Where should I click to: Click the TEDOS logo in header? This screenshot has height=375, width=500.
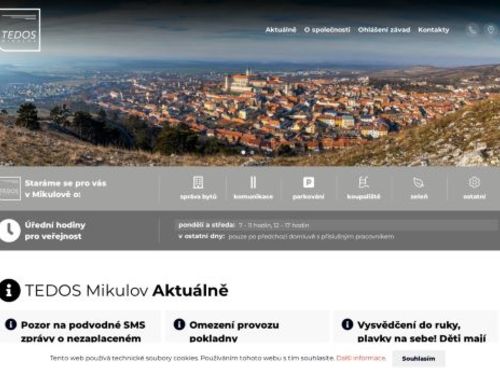pos(20,30)
